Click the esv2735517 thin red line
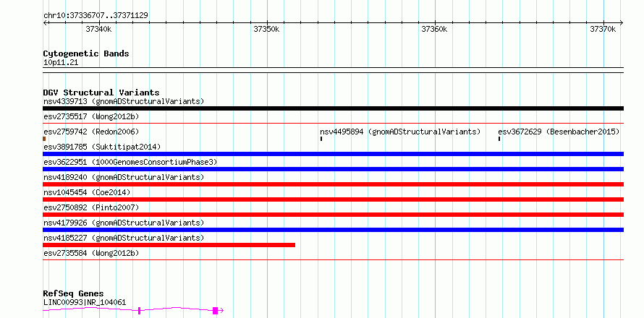The height and width of the screenshot is (318, 644). [x=333, y=123]
